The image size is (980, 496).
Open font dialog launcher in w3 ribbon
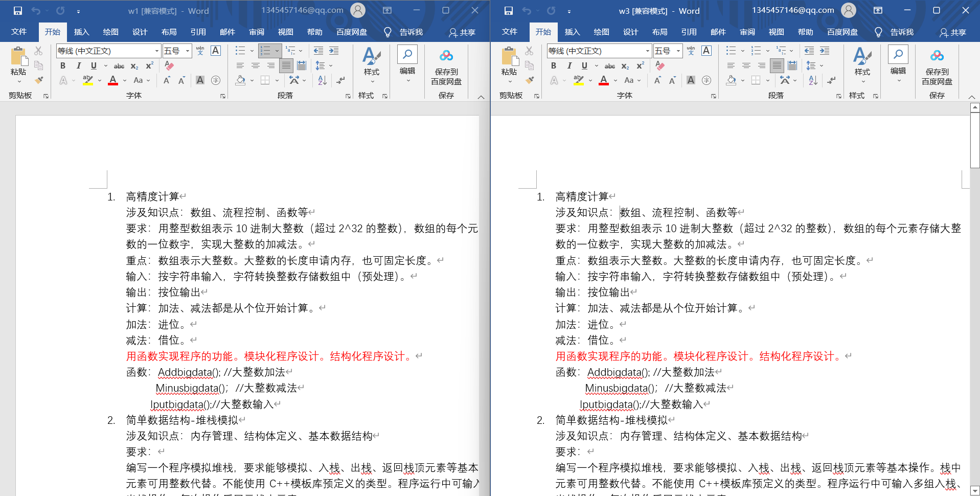point(713,96)
